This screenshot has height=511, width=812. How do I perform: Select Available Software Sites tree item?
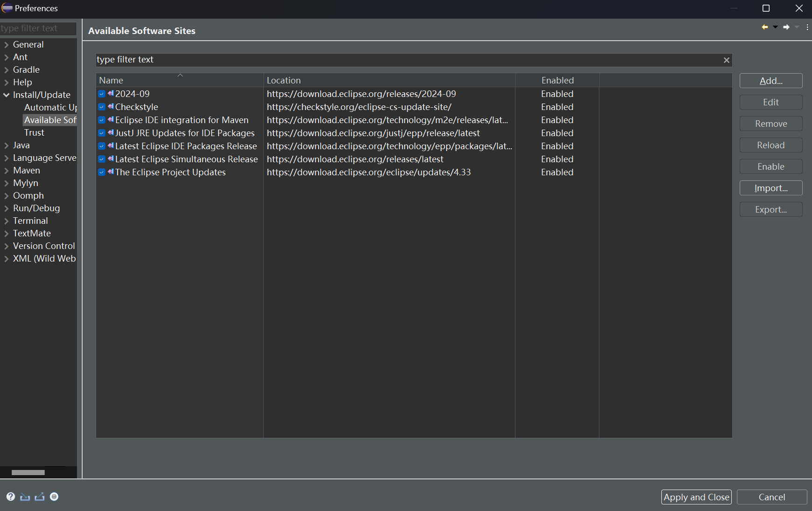pyautogui.click(x=50, y=120)
